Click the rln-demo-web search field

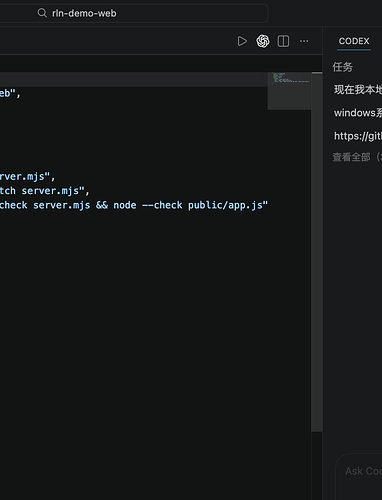coord(133,13)
